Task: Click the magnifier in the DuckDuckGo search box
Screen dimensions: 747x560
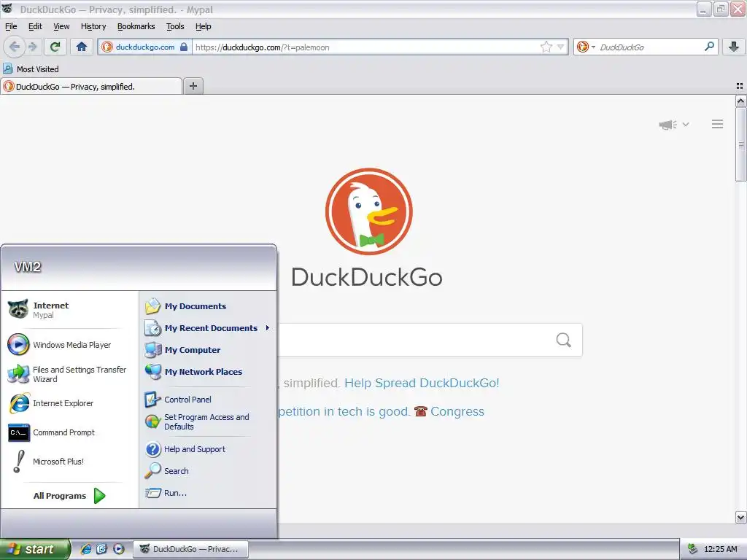Action: 564,340
